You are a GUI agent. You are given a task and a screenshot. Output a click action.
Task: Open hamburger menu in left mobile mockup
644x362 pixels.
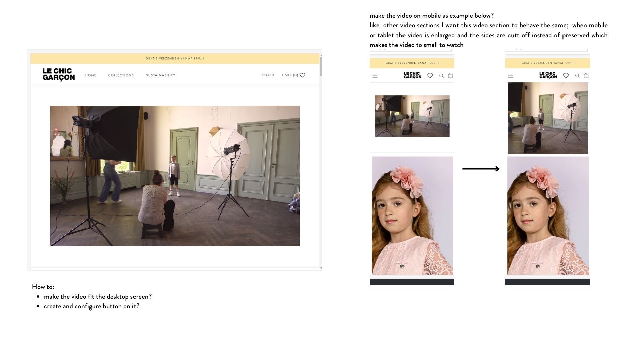(x=375, y=76)
